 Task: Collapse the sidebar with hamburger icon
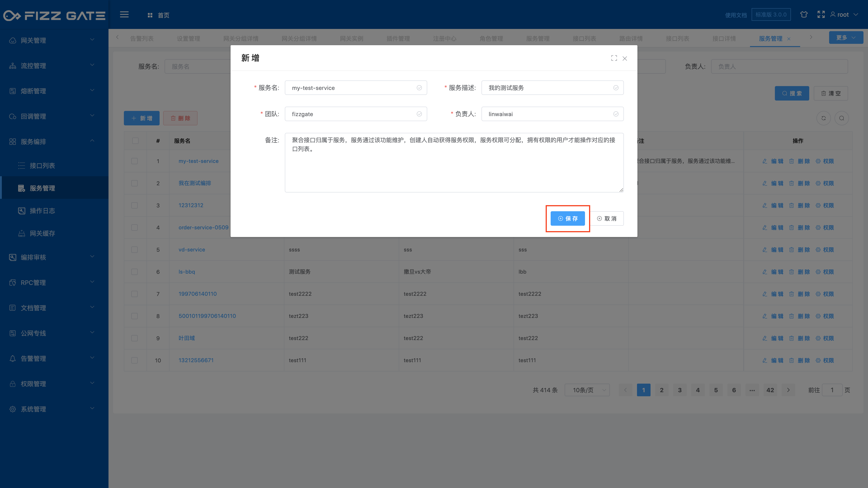pyautogui.click(x=124, y=14)
